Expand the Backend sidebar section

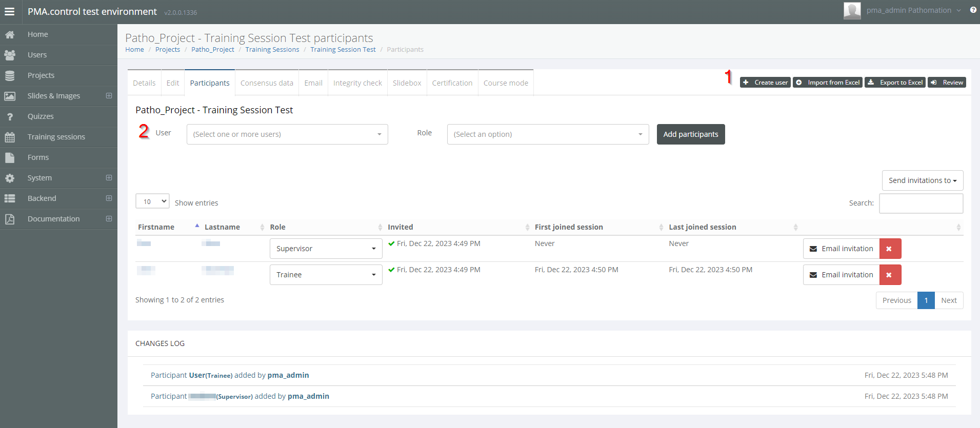pyautogui.click(x=109, y=198)
